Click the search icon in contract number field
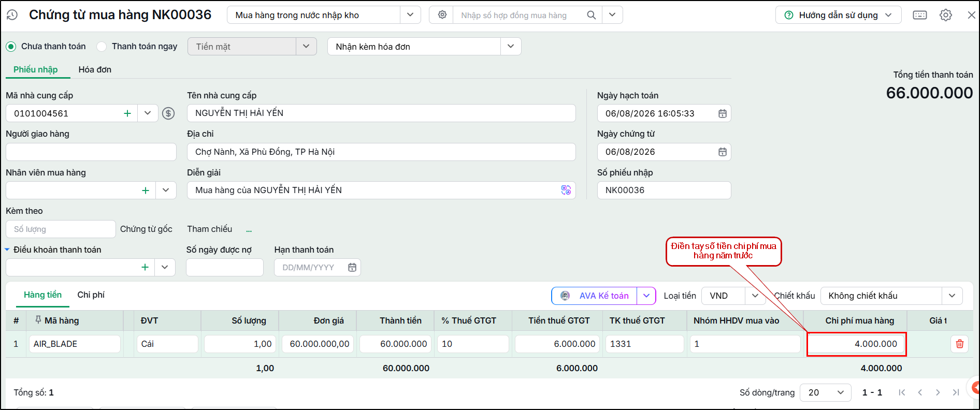980x410 pixels. coord(591,15)
